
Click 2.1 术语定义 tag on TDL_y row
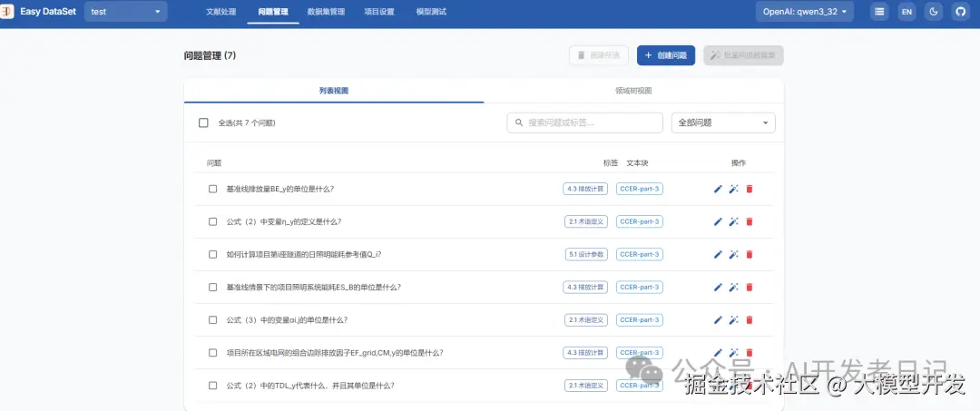tap(586, 386)
